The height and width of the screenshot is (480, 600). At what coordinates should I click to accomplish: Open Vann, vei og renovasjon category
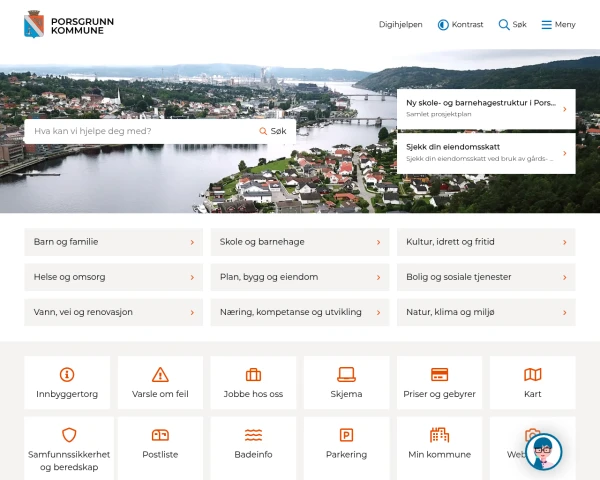114,312
